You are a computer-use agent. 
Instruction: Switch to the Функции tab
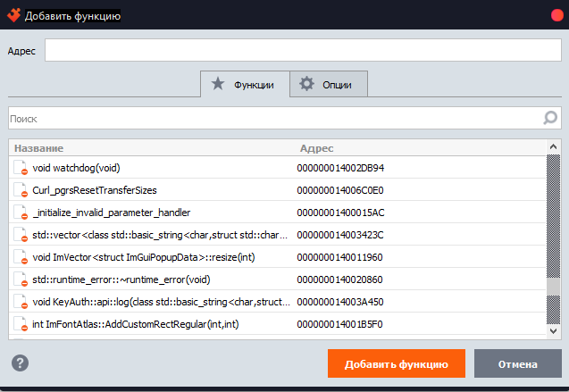coord(244,84)
